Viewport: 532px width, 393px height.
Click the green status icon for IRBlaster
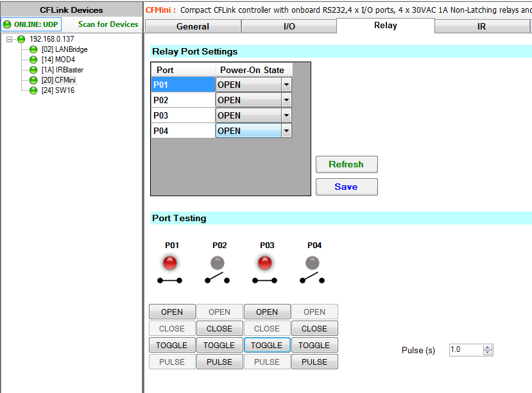pyautogui.click(x=33, y=70)
